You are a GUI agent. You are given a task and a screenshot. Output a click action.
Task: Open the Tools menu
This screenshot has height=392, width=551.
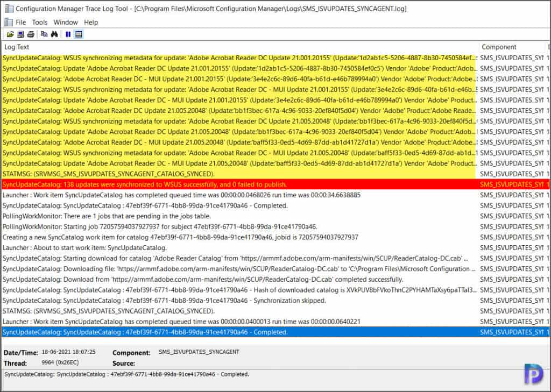point(40,22)
